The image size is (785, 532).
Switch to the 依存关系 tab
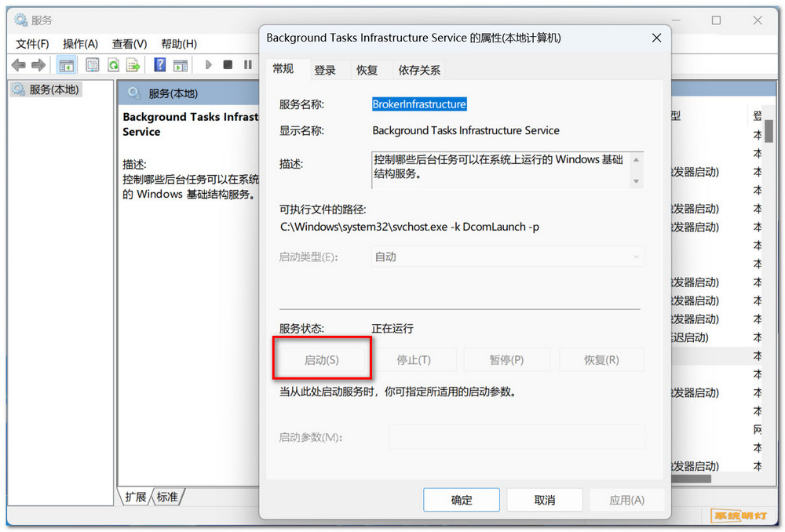pyautogui.click(x=419, y=71)
